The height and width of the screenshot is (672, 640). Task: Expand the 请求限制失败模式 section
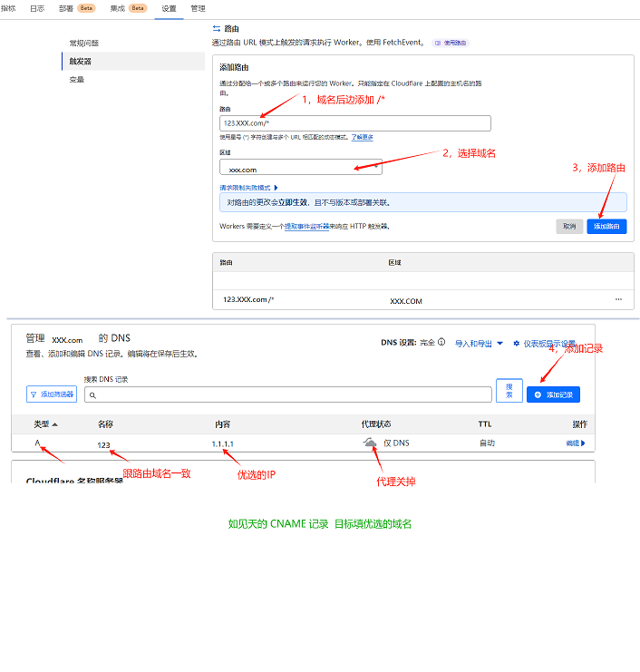point(249,188)
